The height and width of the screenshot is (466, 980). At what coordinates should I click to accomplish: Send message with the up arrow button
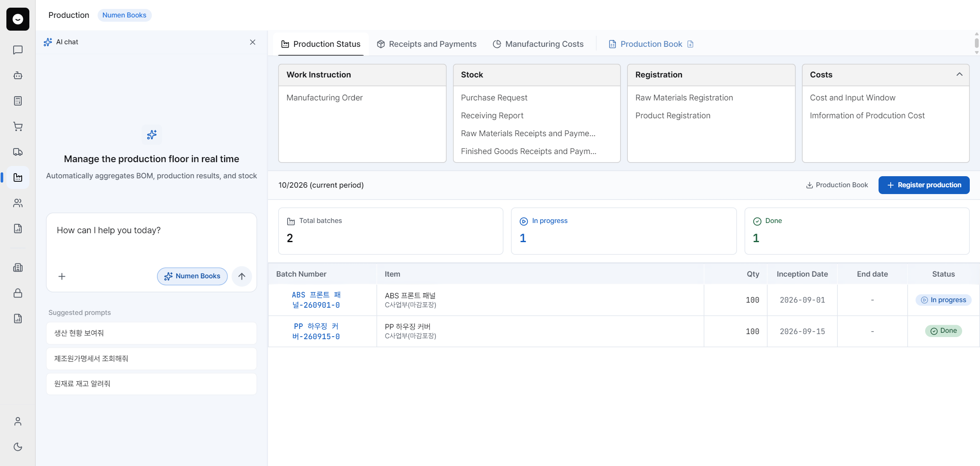pyautogui.click(x=242, y=276)
